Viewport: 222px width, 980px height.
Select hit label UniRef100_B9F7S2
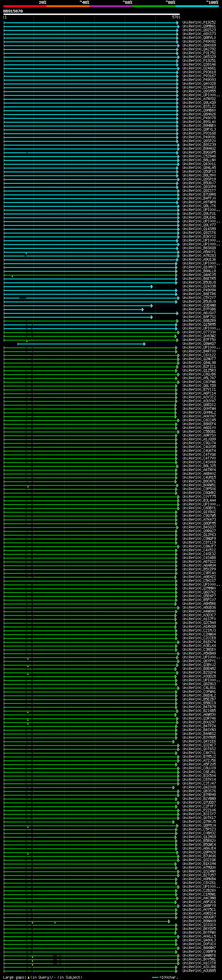pyautogui.click(x=199, y=317)
